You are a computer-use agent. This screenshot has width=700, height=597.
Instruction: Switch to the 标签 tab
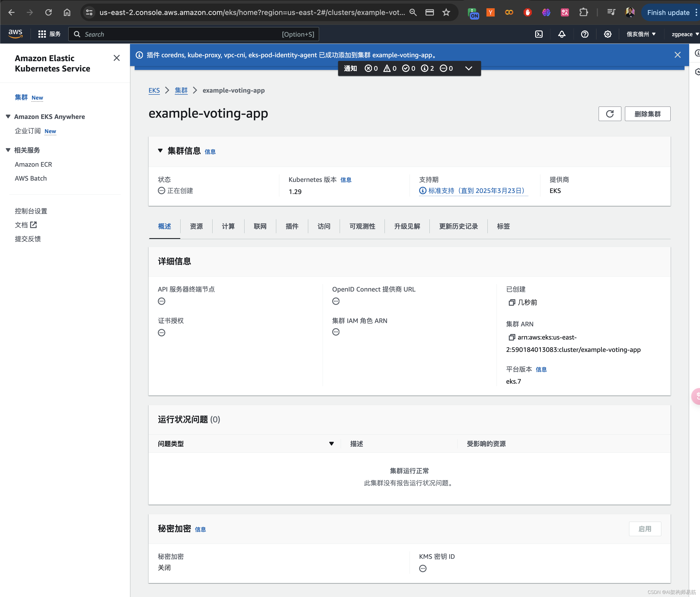503,226
